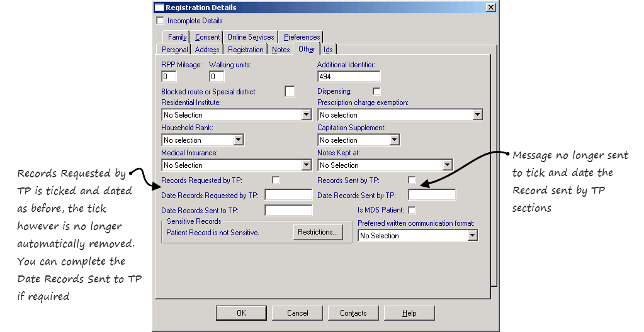
Task: Expand the Residential Institute dropdown
Action: (x=307, y=115)
